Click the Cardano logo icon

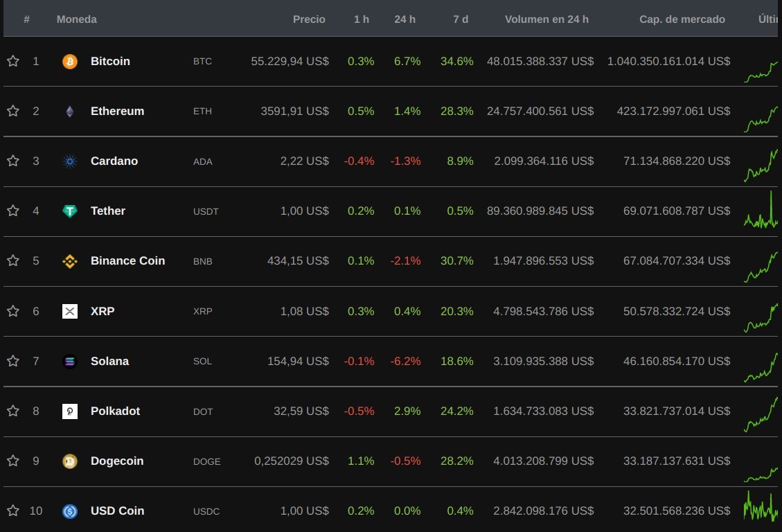(70, 161)
